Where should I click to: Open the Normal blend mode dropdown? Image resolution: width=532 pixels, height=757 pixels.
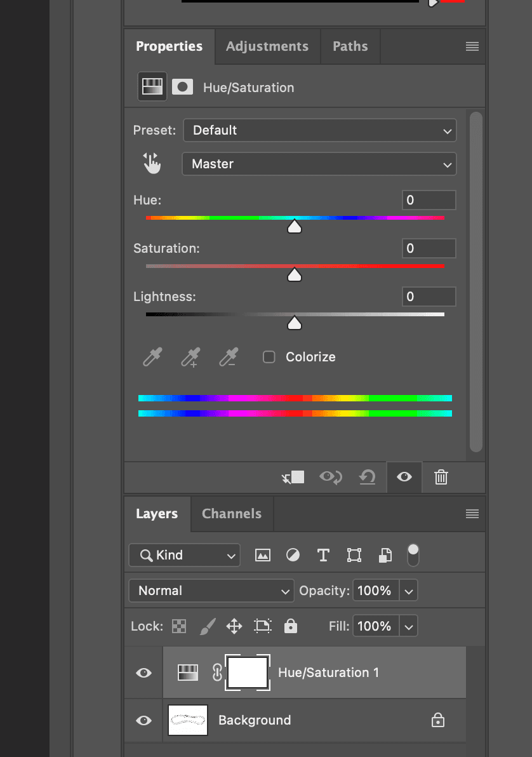(x=211, y=591)
